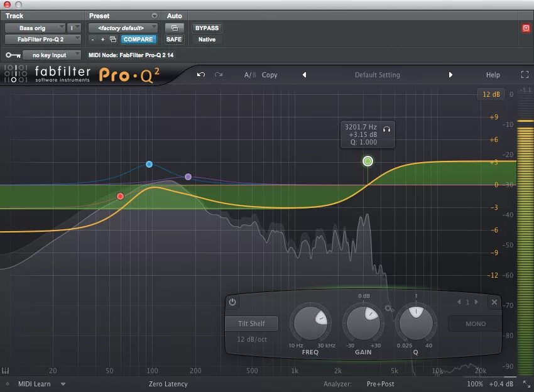Viewport: 534px width, 392px height.
Task: Click the piano display icon at bottom left
Action: point(6,371)
